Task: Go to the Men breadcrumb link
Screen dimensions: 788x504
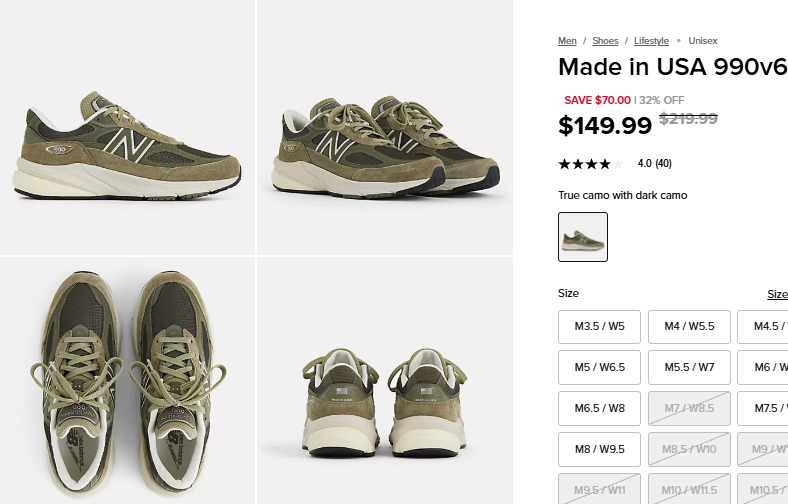Action: [567, 41]
